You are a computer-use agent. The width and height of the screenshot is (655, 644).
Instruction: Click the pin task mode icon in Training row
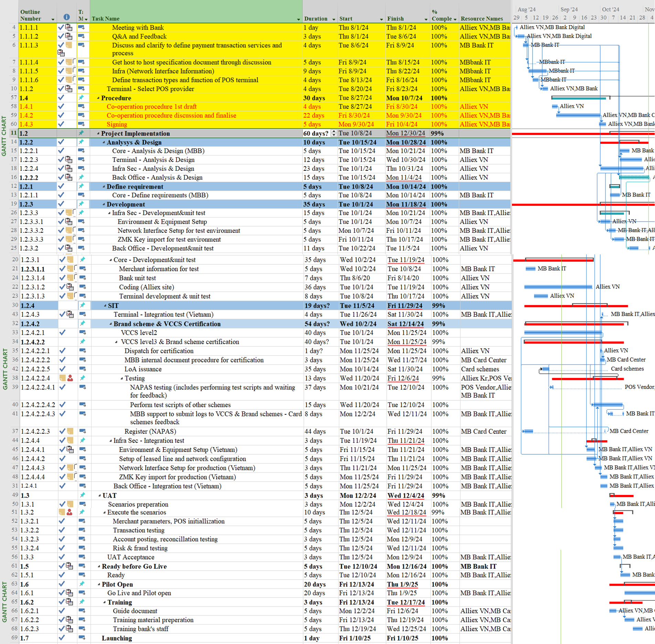point(82,602)
